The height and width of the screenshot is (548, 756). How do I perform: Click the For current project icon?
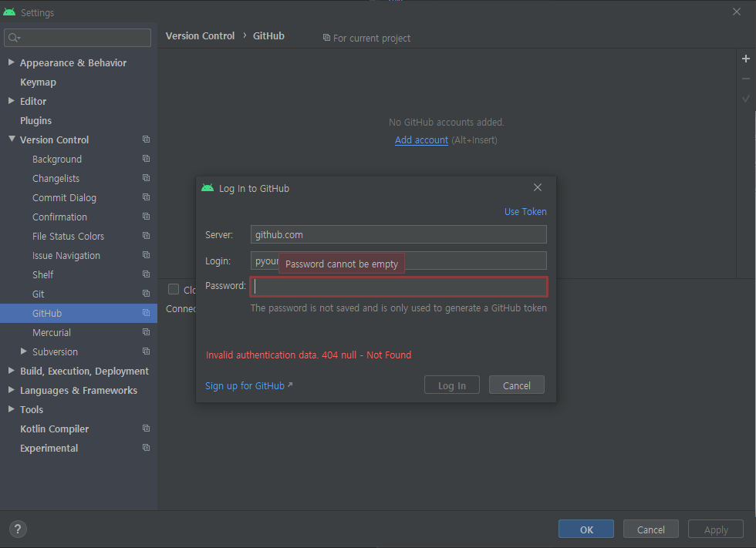point(326,38)
